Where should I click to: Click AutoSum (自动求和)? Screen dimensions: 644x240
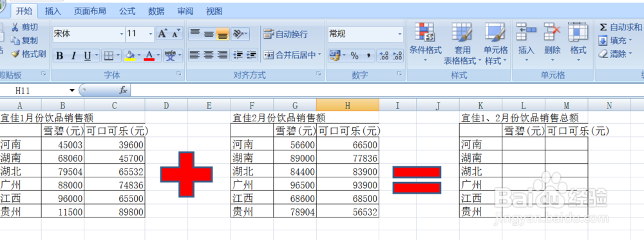click(x=620, y=27)
